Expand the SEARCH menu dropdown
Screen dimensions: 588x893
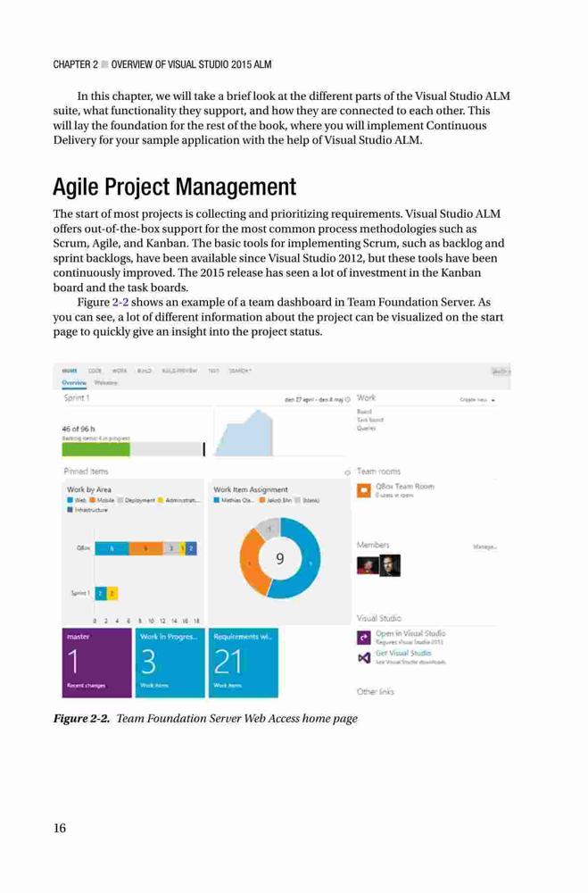tap(240, 371)
